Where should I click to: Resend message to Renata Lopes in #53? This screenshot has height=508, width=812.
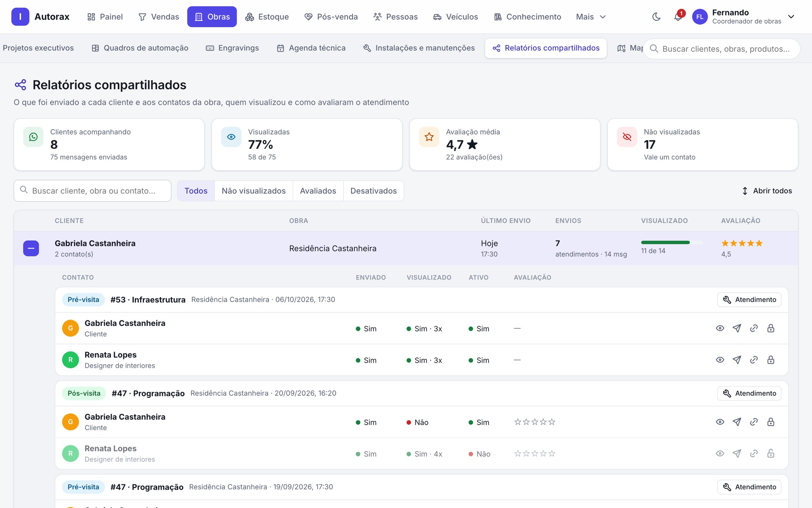click(737, 360)
